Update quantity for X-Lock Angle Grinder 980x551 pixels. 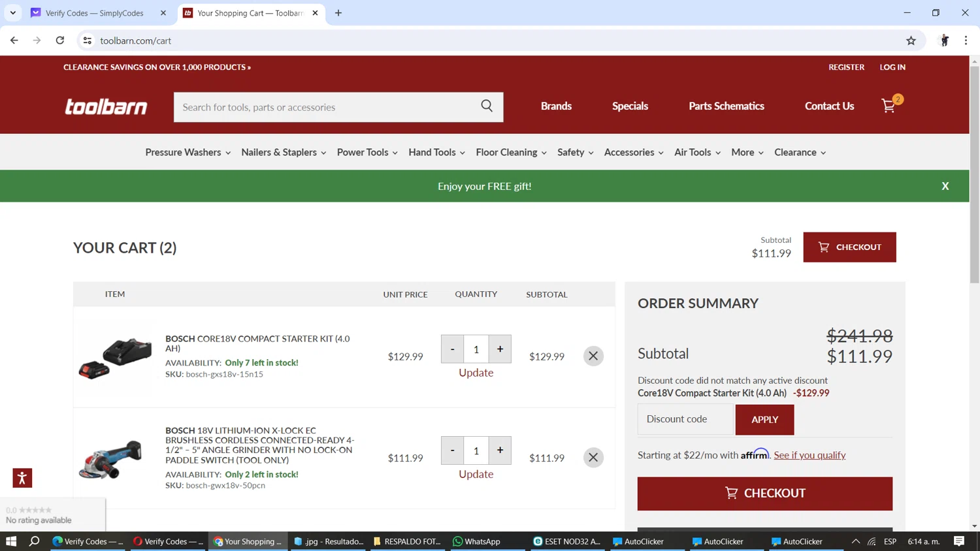pos(476,474)
